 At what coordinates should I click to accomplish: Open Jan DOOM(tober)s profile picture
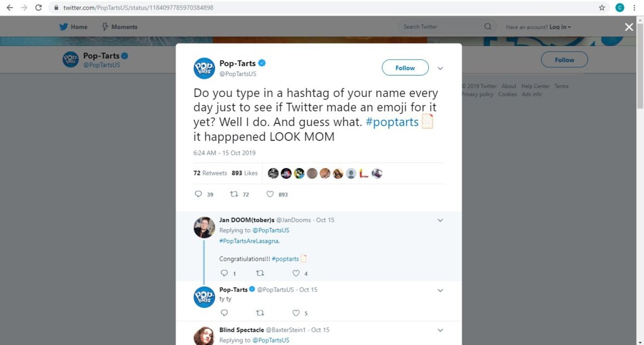coord(204,227)
